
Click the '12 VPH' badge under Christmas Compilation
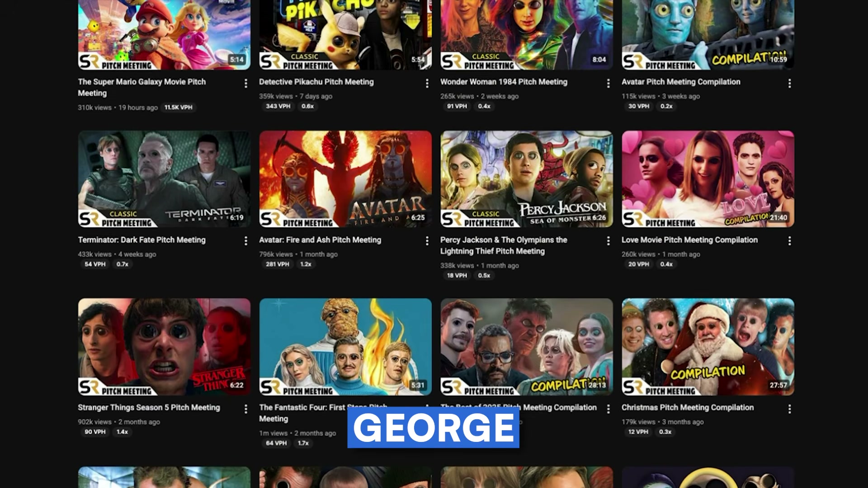click(638, 432)
